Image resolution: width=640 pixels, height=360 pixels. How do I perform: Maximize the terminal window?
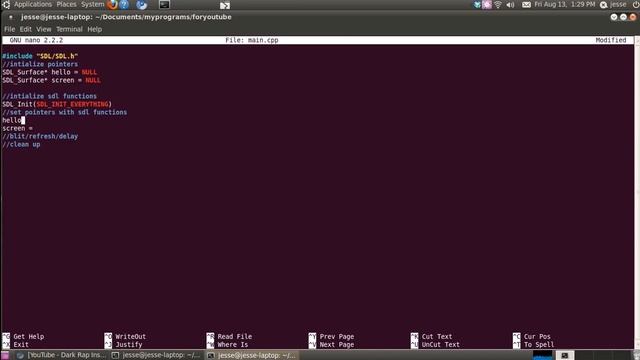(x=623, y=17)
